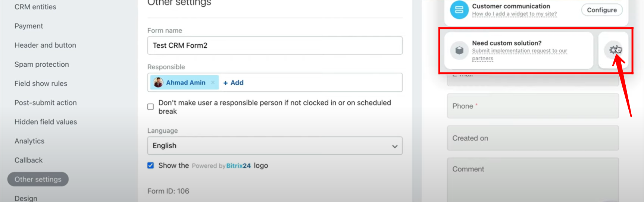
Task: Expand the Language dropdown arrow
Action: [394, 146]
